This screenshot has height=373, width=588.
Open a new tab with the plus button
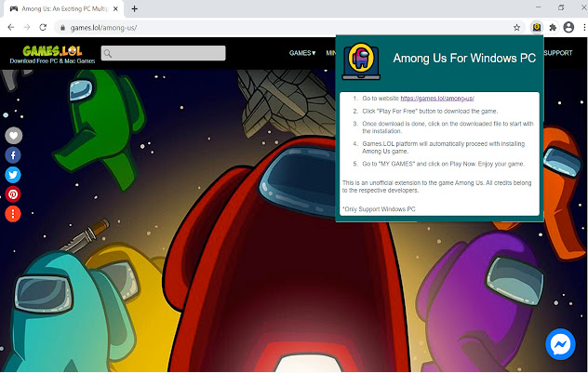(134, 8)
